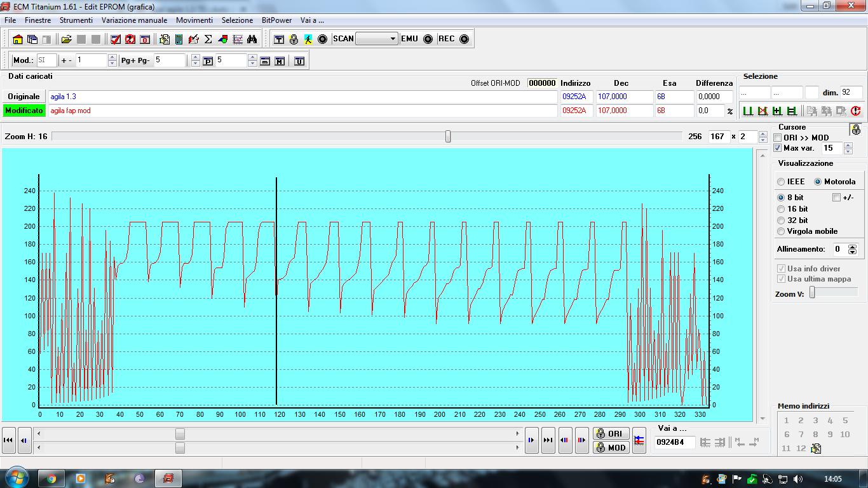868x488 pixels.
Task: Open the Selezione menu
Action: click(237, 20)
